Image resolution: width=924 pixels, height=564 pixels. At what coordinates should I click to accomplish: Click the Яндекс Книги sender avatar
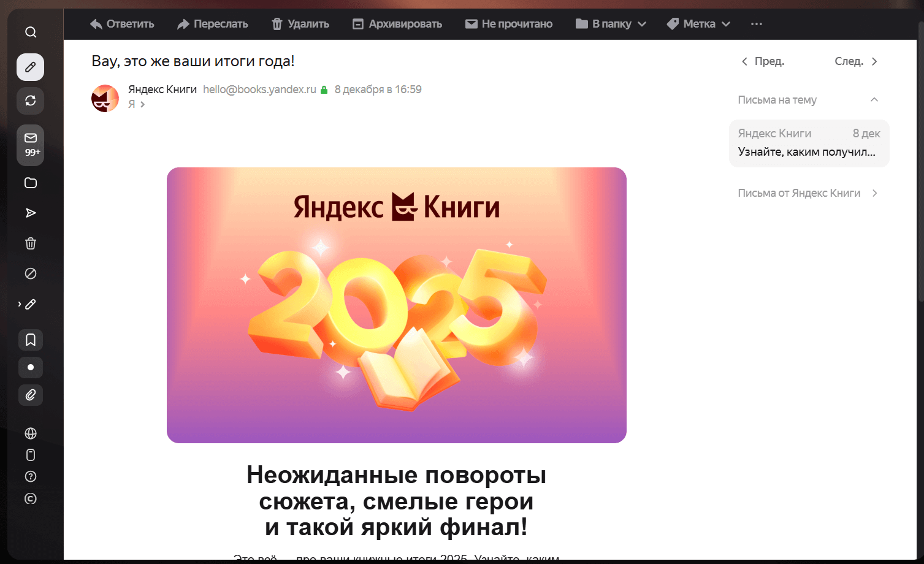pos(105,98)
